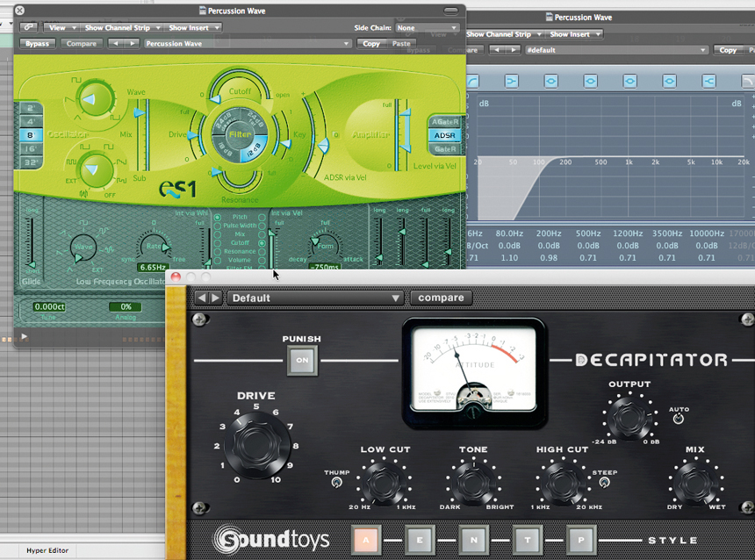Select style E in Decapitator
755x560 pixels.
pos(420,541)
